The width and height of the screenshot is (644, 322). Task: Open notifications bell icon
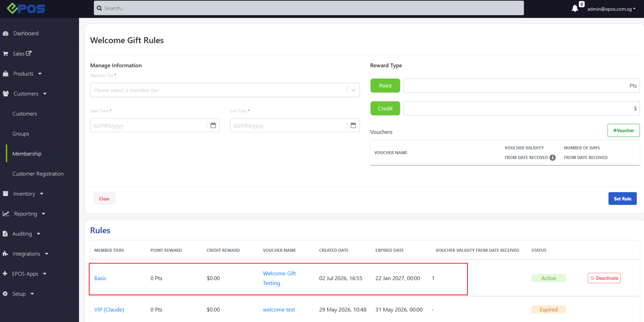click(x=575, y=8)
